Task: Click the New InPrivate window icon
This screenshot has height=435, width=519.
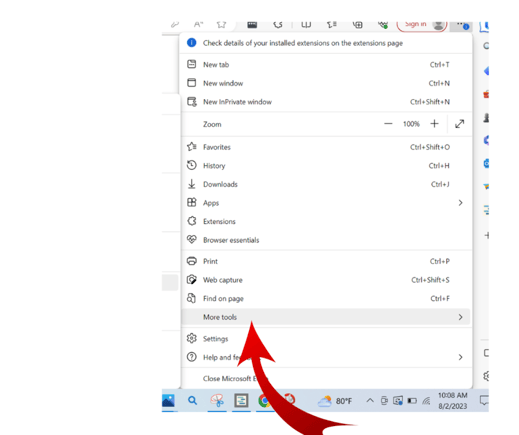Action: click(x=192, y=102)
